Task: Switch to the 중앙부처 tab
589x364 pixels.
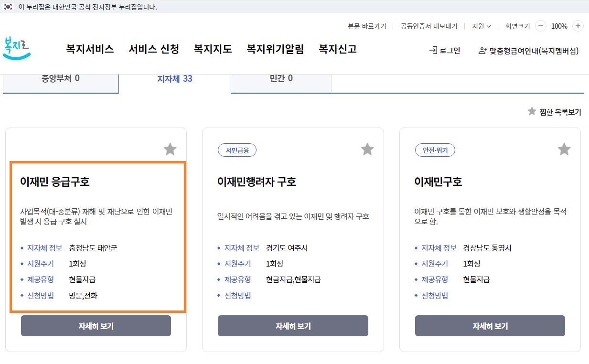Action: tap(61, 79)
